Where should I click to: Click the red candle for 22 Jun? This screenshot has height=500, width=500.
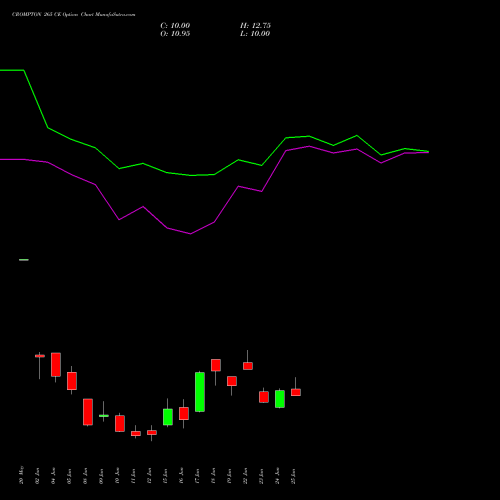(x=248, y=366)
